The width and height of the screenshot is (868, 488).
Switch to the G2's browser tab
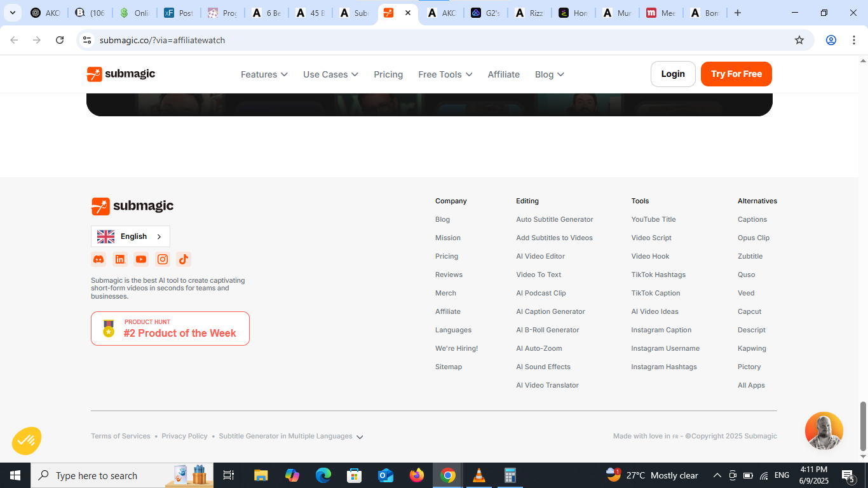[x=486, y=13]
